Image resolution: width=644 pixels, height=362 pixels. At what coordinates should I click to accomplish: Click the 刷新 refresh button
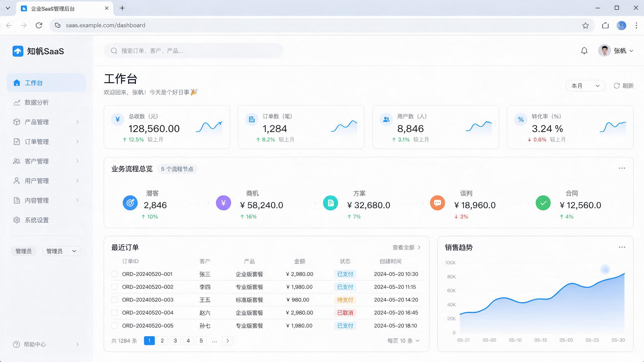[624, 86]
